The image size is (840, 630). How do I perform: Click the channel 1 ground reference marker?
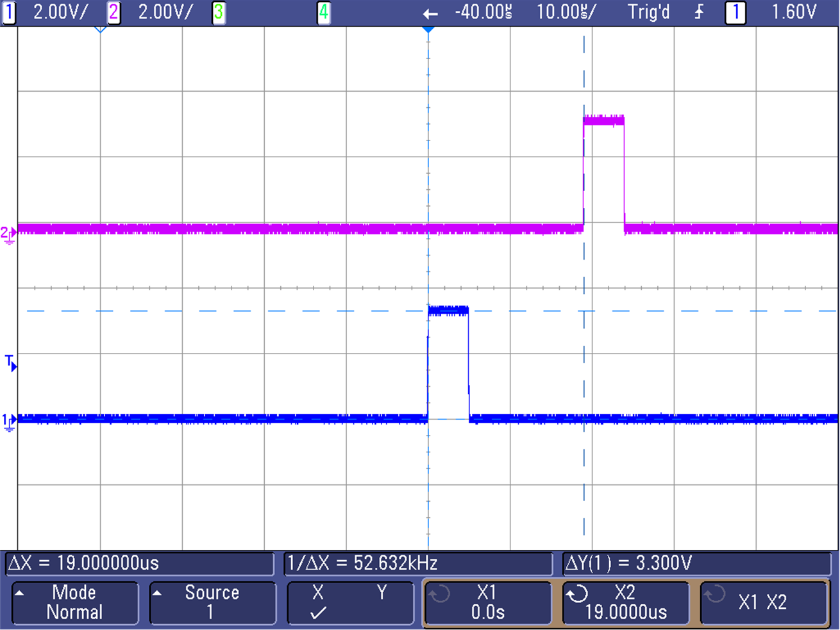click(x=9, y=421)
